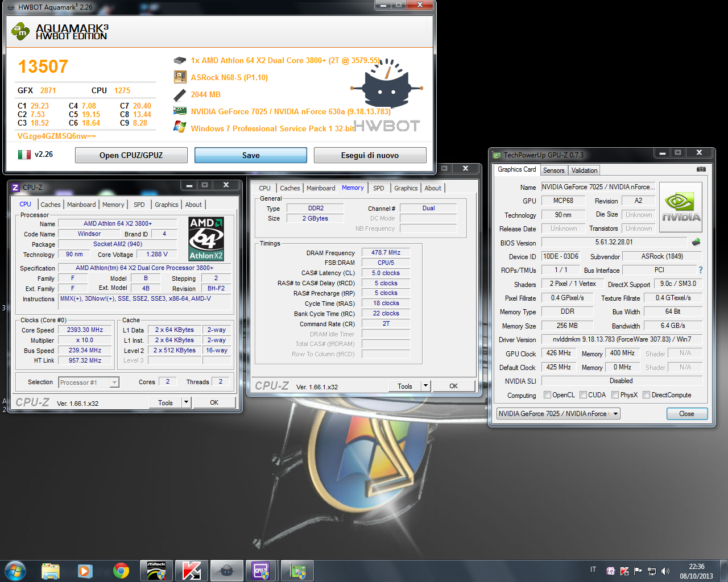Open Tools dropdown arrow in CPU-Z CPU window
This screenshot has height=582, width=728.
(186, 402)
